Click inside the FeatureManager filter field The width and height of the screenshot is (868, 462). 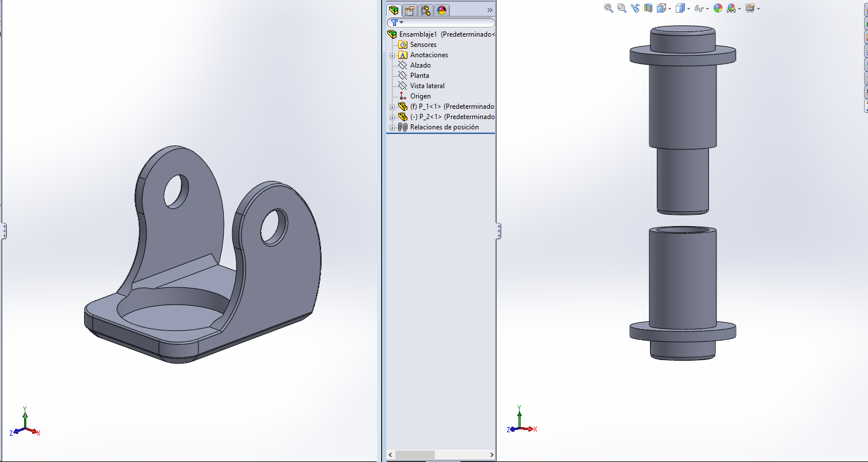coord(441,22)
